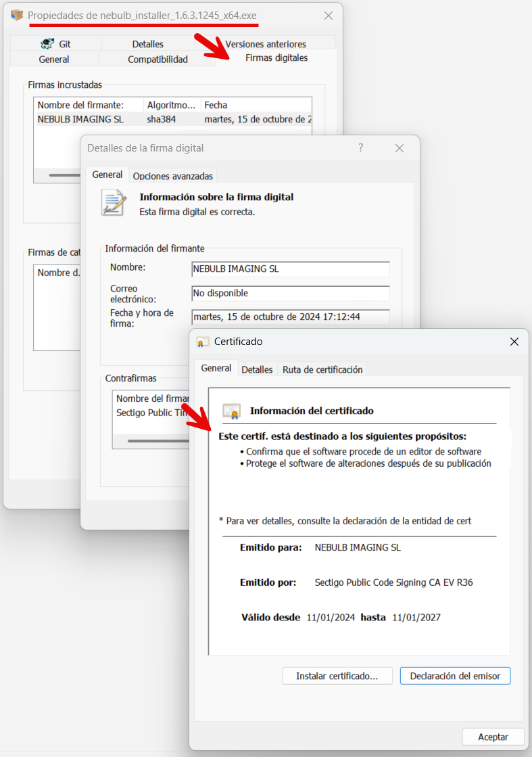Click Aceptar in the Certificado window
Image resolution: width=532 pixels, height=757 pixels.
493,737
